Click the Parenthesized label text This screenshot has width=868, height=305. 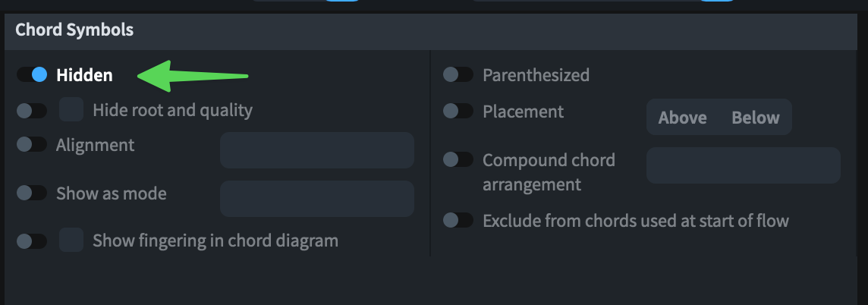point(536,75)
